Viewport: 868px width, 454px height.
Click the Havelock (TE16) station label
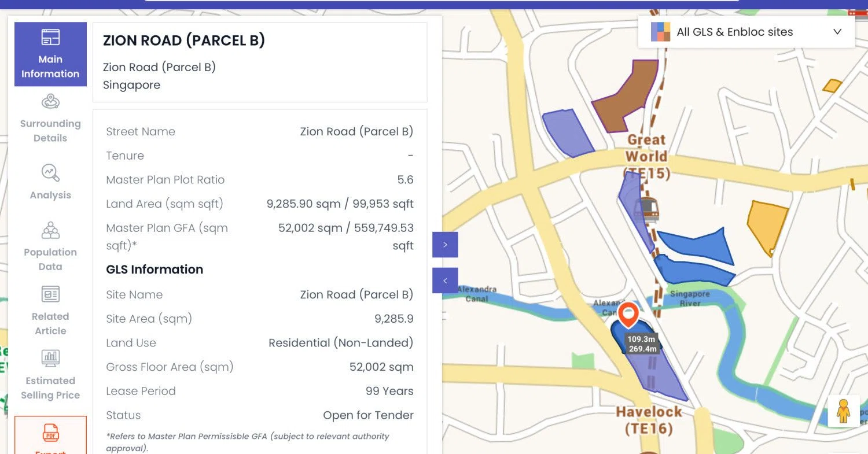(649, 420)
